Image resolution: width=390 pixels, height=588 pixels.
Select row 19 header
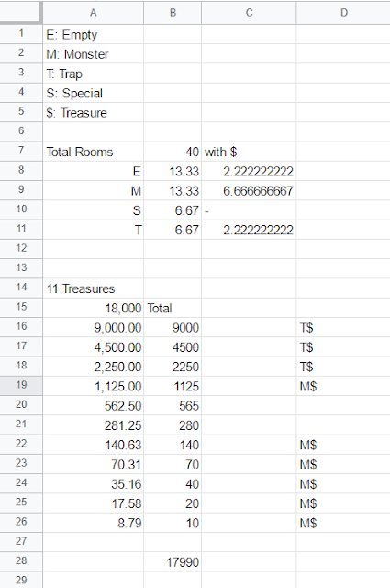coord(21,385)
